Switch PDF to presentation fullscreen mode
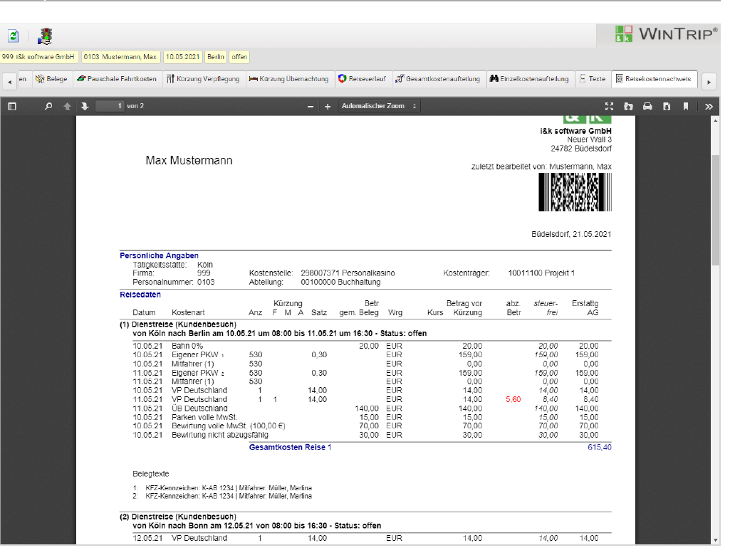730x560 pixels. click(x=609, y=106)
